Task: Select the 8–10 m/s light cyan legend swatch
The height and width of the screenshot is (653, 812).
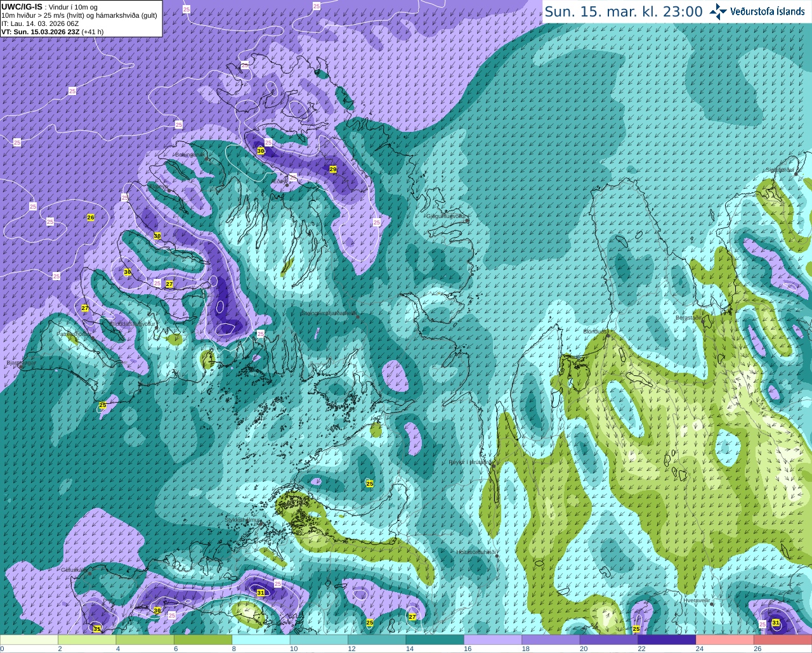Action: tap(261, 640)
